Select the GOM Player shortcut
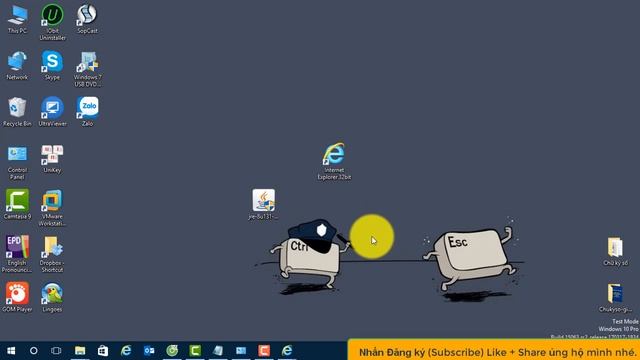The height and width of the screenshot is (360, 640). [x=17, y=298]
